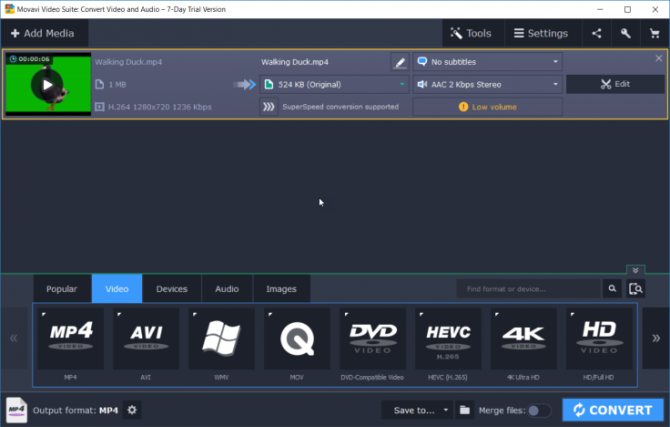Select the WMV Windows format icon
This screenshot has width=670, height=427.
coord(221,339)
